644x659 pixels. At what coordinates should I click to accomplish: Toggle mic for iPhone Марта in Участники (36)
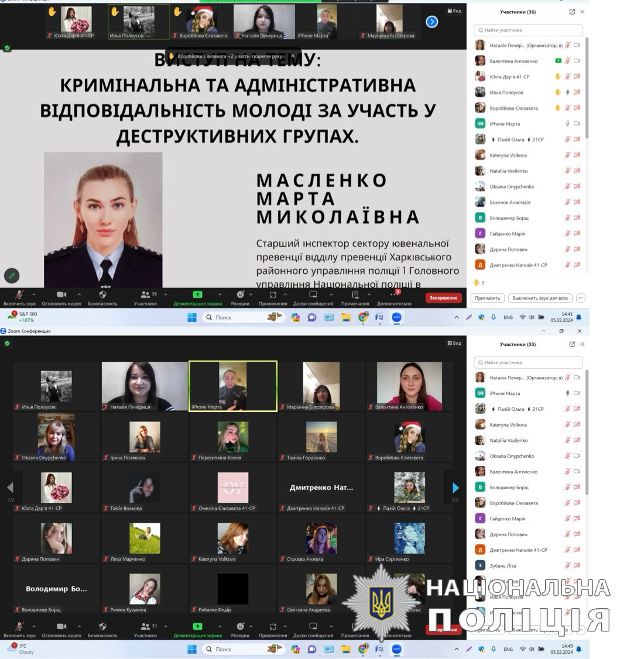click(567, 123)
